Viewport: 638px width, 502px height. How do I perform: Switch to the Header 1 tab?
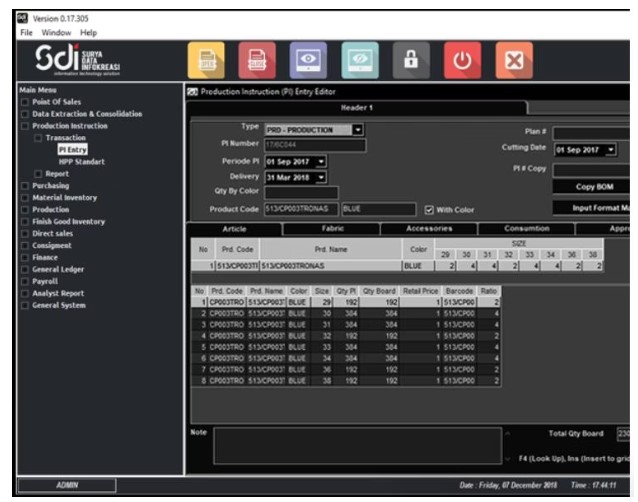click(x=356, y=108)
